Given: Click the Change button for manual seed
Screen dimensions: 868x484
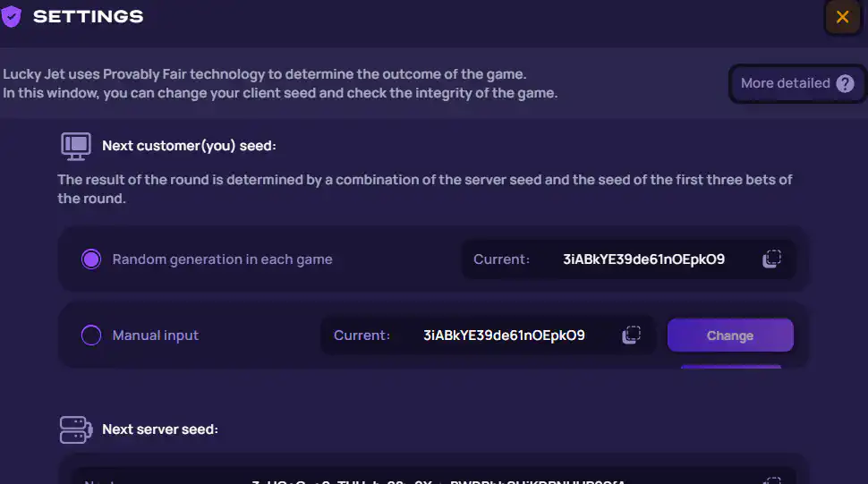Looking at the screenshot, I should tap(730, 335).
